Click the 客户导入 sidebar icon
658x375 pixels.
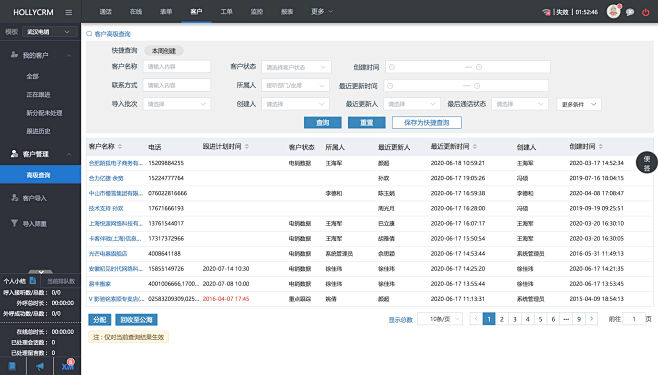click(14, 198)
